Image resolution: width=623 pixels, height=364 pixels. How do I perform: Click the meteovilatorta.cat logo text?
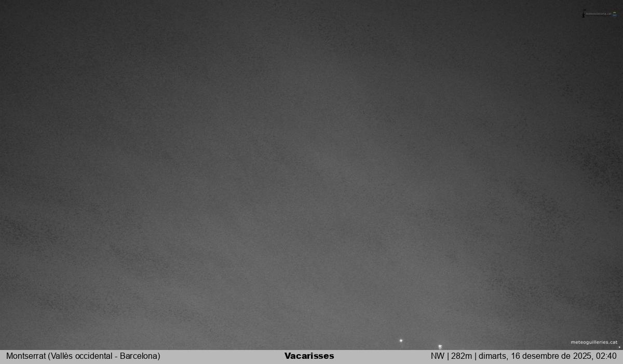[x=599, y=14]
